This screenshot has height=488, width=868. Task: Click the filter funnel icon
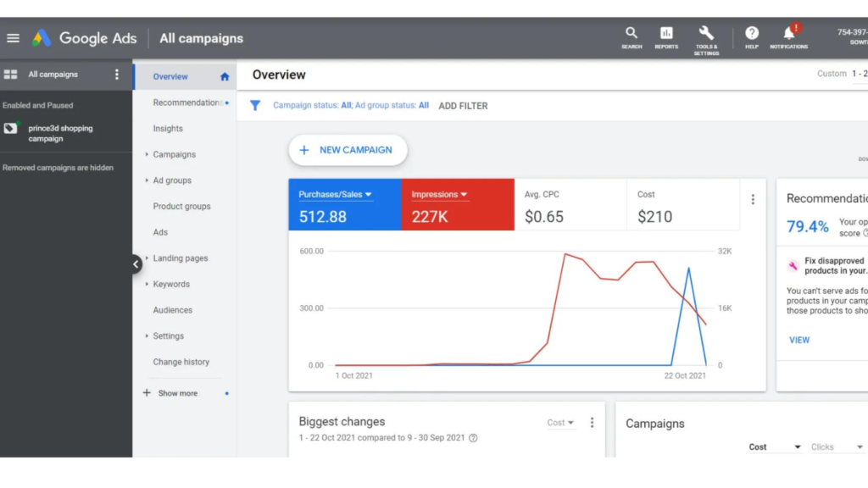tap(254, 105)
